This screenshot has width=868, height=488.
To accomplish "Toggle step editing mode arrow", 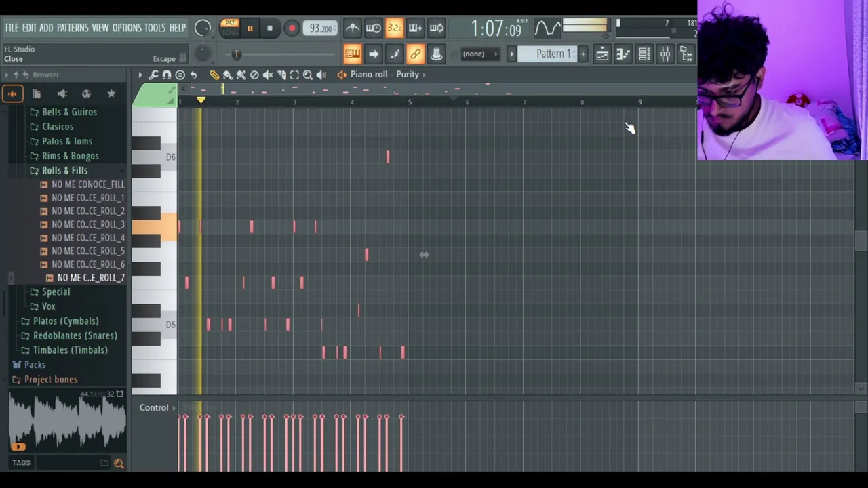I will (x=373, y=54).
